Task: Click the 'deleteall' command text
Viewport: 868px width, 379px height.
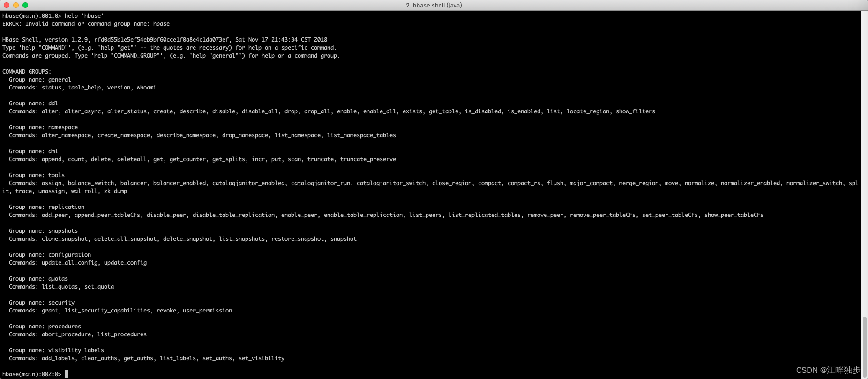Action: 132,159
